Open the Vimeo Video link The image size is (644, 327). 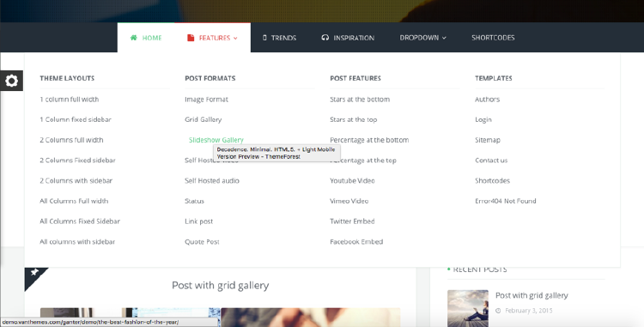[349, 201]
